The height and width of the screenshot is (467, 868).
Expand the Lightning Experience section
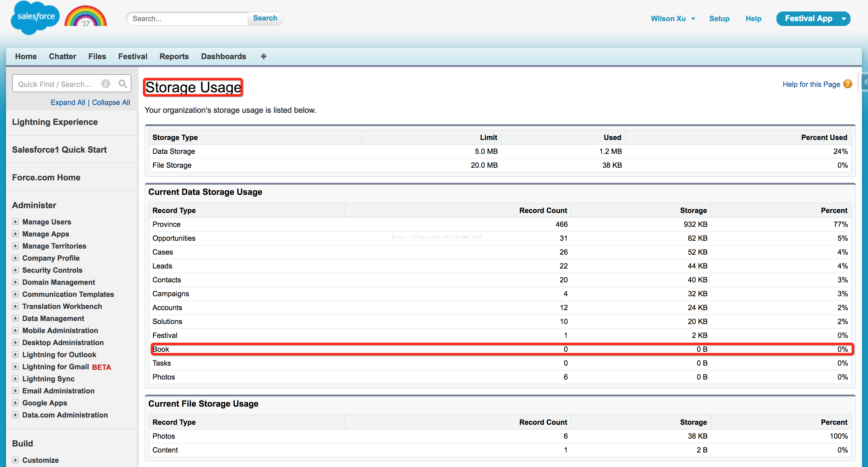pyautogui.click(x=55, y=121)
